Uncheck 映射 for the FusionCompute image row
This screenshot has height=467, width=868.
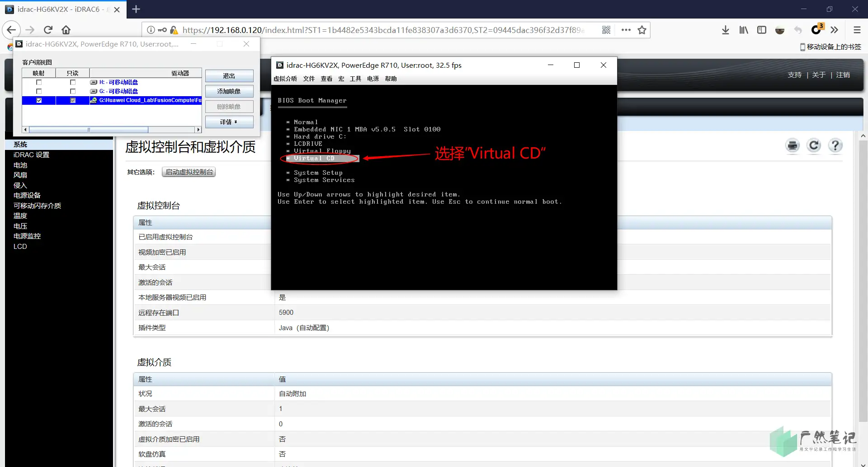[x=39, y=100]
